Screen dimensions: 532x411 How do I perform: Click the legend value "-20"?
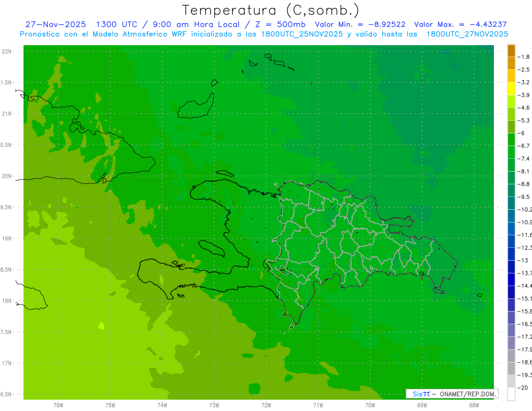point(523,388)
